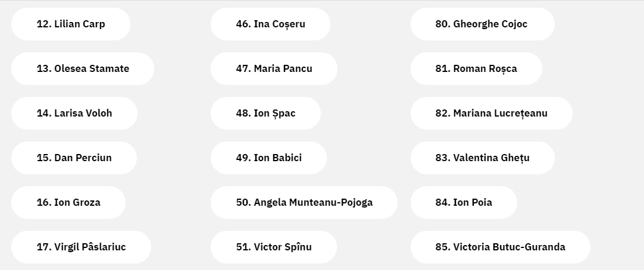Image resolution: width=644 pixels, height=270 pixels.
Task: Open the 84. Ion Poia pill
Action: (464, 202)
